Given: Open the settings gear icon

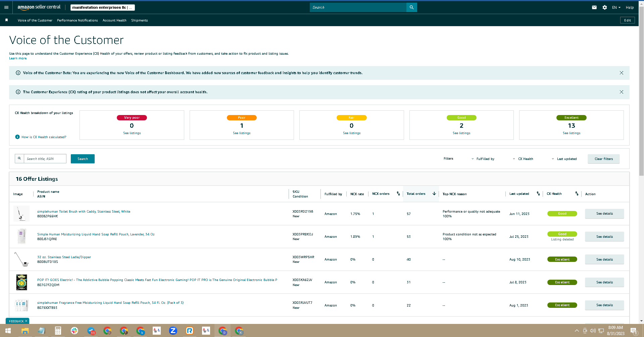Looking at the screenshot, I should (x=604, y=7).
